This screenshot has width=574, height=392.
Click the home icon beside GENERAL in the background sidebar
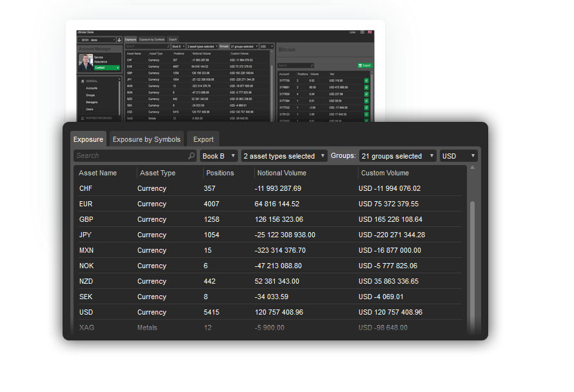(x=83, y=81)
